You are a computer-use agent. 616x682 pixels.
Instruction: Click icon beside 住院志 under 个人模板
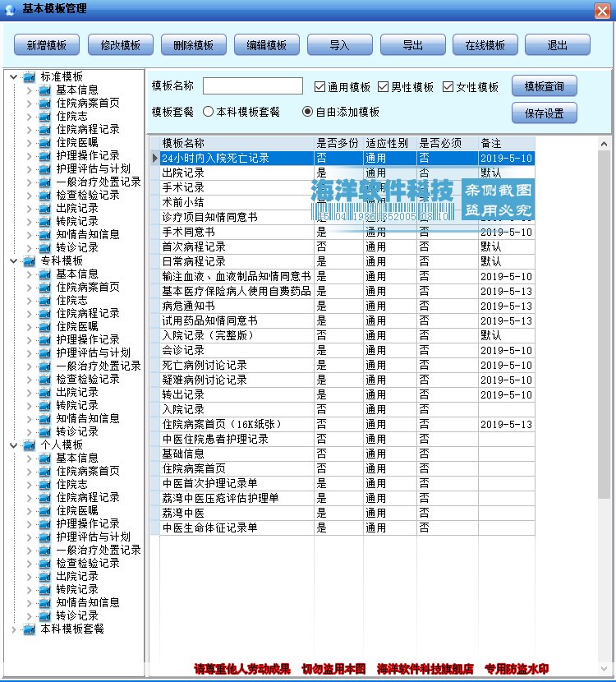(x=45, y=485)
